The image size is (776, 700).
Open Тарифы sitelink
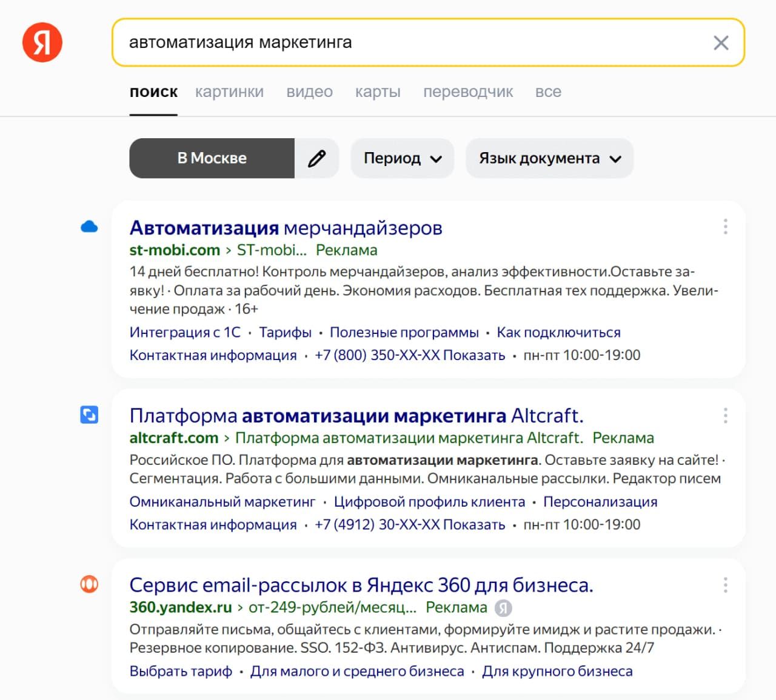(x=285, y=332)
